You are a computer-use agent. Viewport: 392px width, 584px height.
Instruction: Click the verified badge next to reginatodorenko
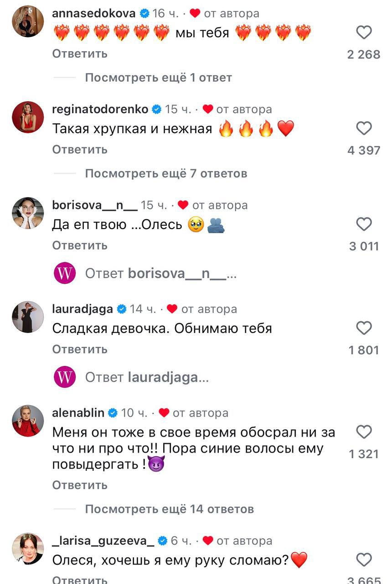(x=157, y=109)
